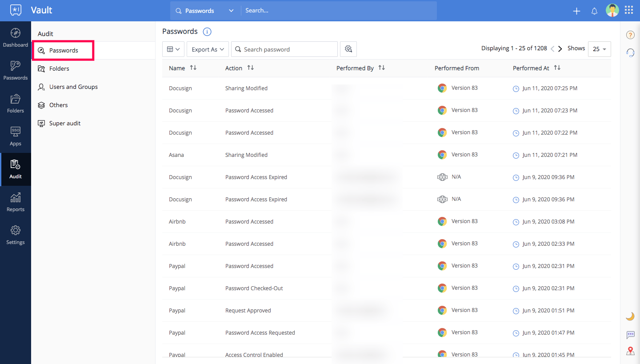Image resolution: width=640 pixels, height=364 pixels.
Task: Select Users and Groups under Audit
Action: 73,87
